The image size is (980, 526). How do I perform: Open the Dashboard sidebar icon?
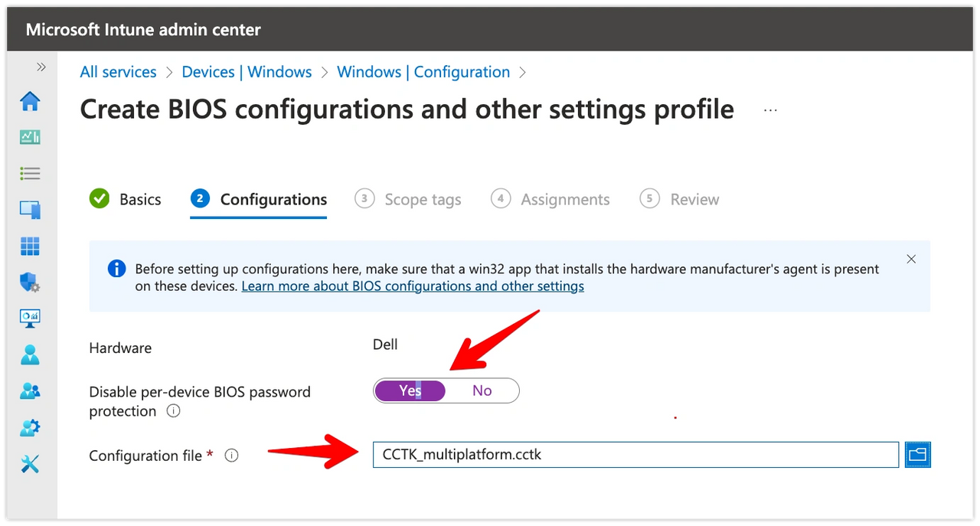pos(30,138)
